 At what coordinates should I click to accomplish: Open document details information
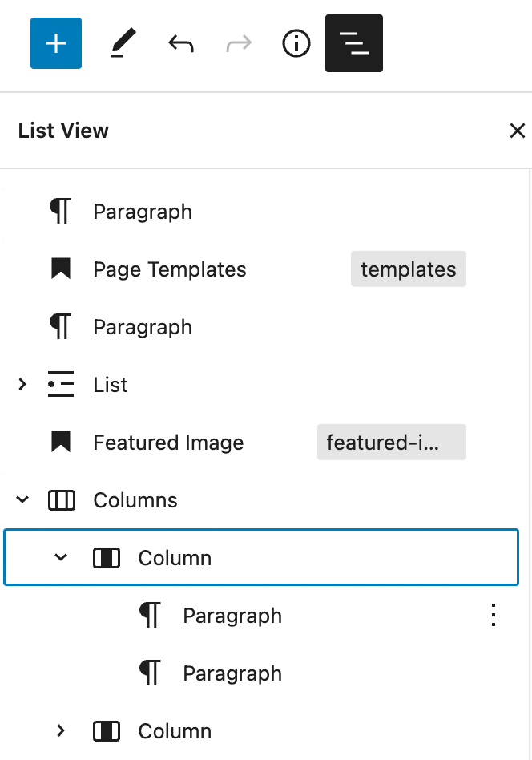[x=296, y=43]
